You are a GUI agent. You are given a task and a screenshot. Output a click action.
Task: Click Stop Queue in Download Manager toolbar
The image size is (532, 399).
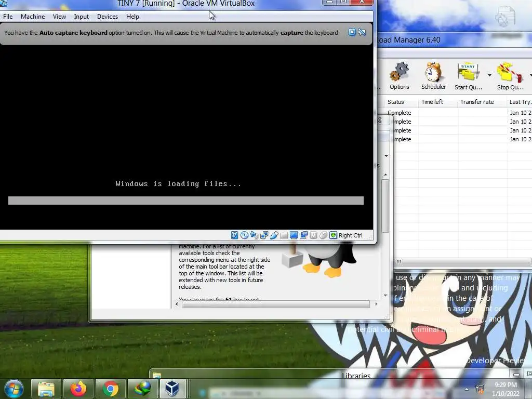click(x=510, y=76)
